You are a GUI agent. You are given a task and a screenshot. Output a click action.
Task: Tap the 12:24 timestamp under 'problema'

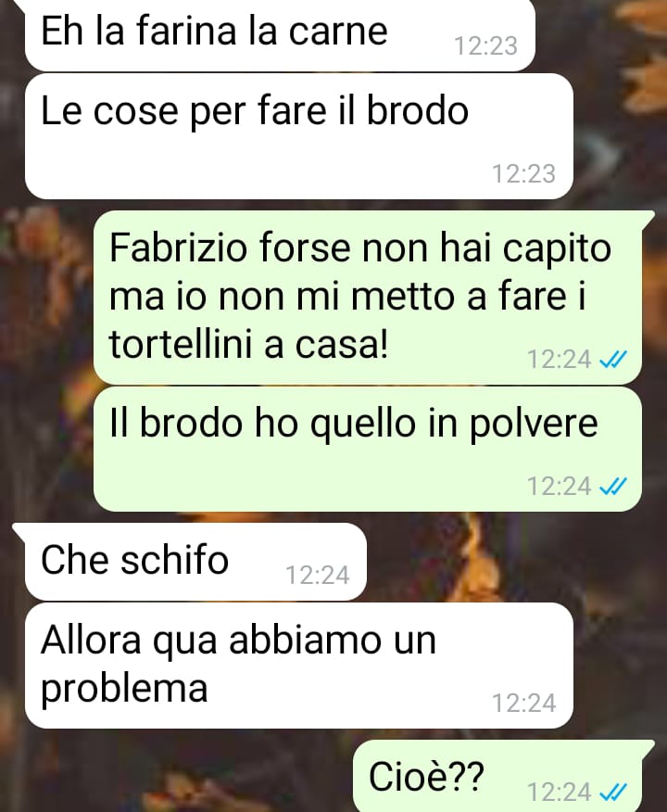pos(523,703)
